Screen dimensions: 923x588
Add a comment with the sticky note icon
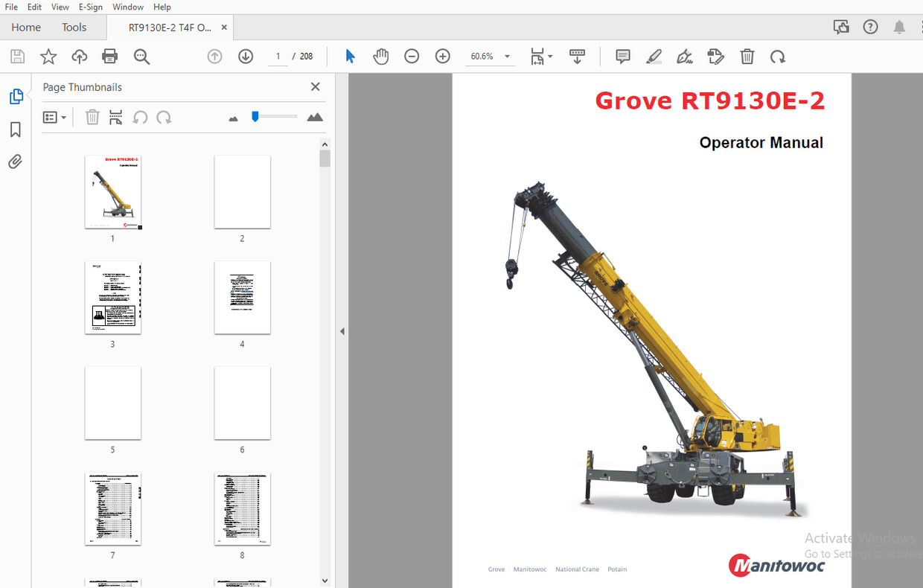tap(622, 56)
